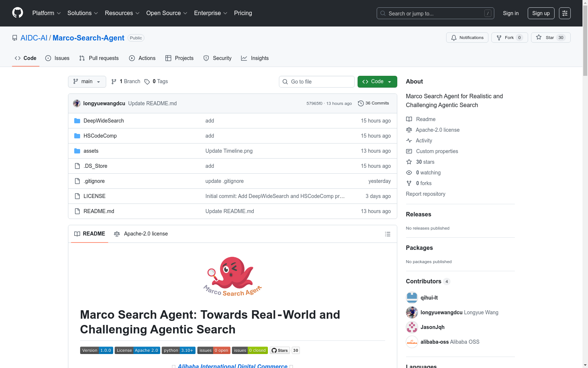Switch to the Pull requests tab

(99, 58)
